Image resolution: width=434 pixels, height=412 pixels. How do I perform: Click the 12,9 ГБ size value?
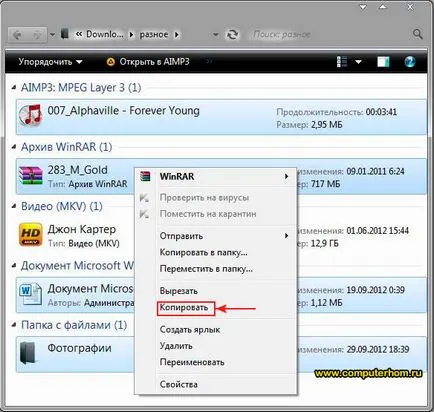[x=325, y=244]
